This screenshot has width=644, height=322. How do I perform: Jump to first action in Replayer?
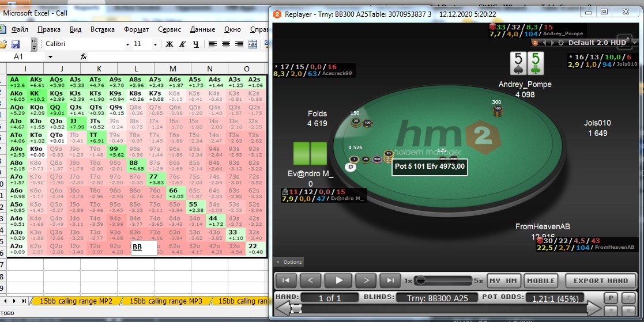286,281
